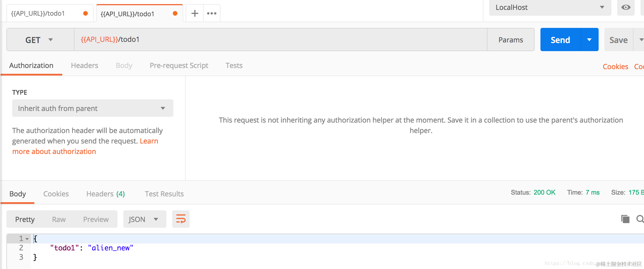Switch to Raw response view
644x269 pixels.
pos(59,219)
